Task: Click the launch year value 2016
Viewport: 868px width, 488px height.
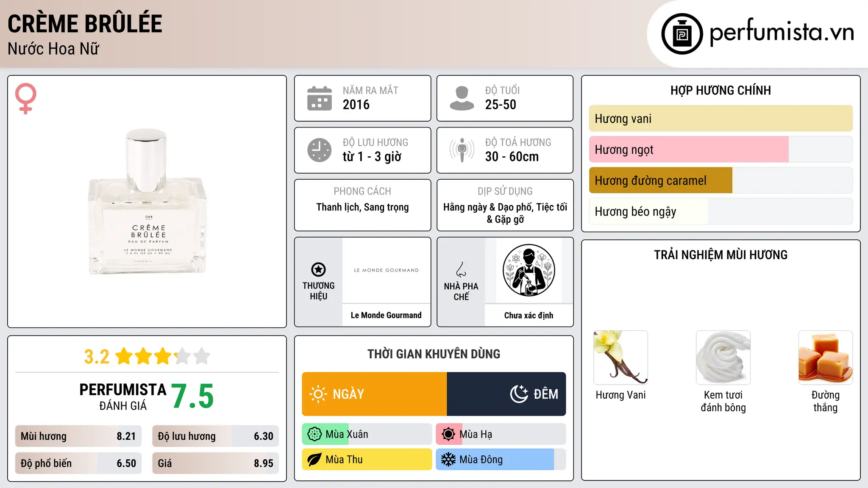Action: (356, 105)
